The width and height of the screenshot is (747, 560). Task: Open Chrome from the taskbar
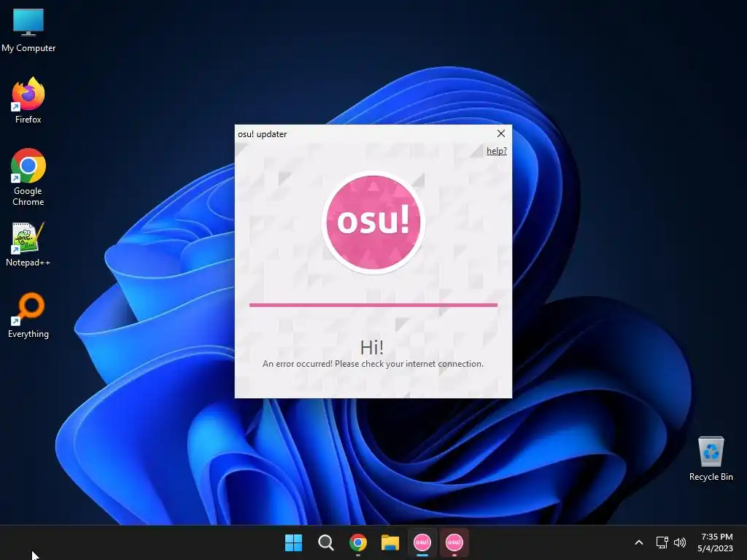point(357,542)
